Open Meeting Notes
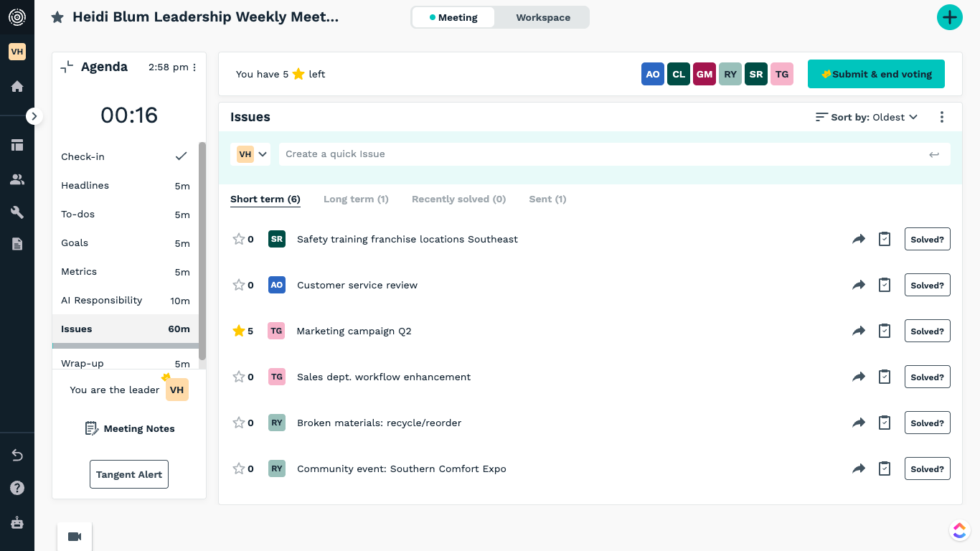This screenshot has width=980, height=551. point(129,428)
